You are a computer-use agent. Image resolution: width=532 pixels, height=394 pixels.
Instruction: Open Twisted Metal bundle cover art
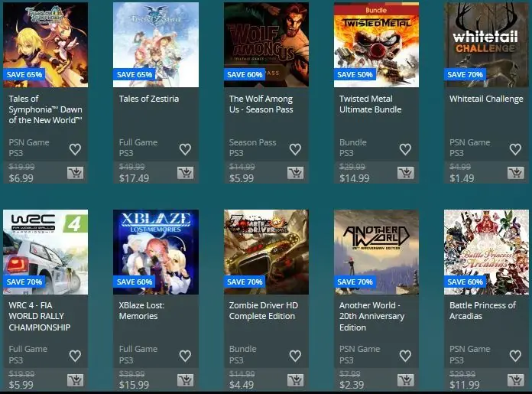click(x=376, y=45)
